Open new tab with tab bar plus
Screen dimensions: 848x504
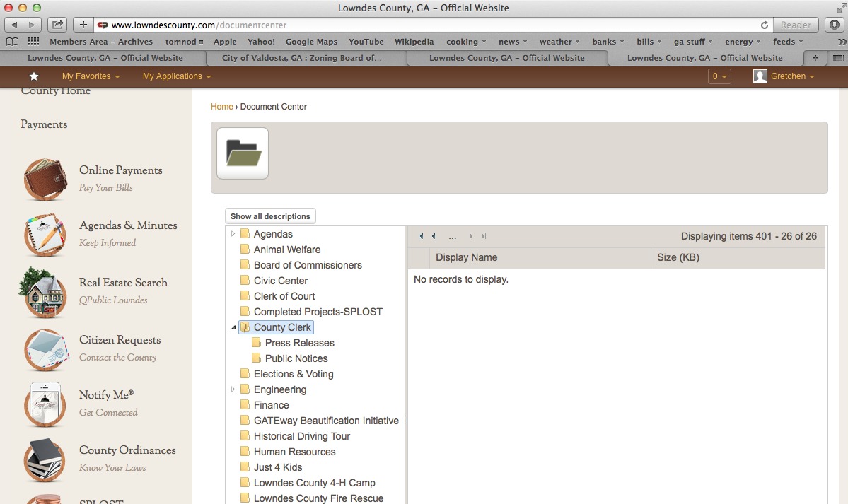(x=815, y=58)
